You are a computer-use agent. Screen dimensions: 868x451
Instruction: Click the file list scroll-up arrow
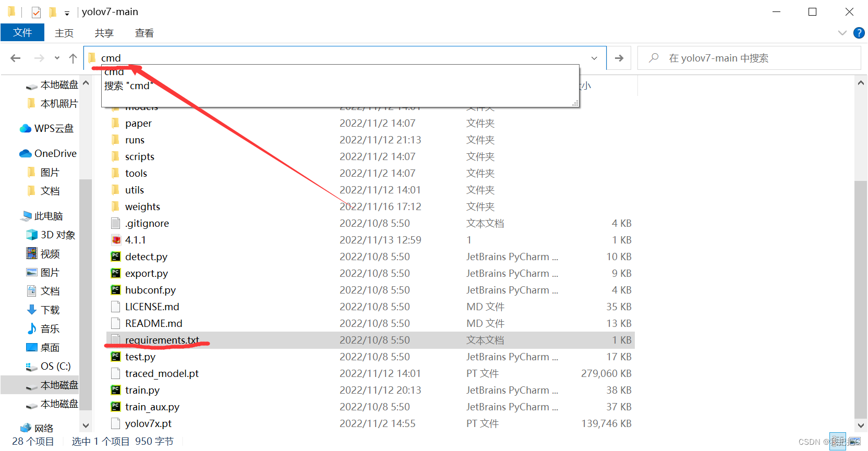point(861,82)
